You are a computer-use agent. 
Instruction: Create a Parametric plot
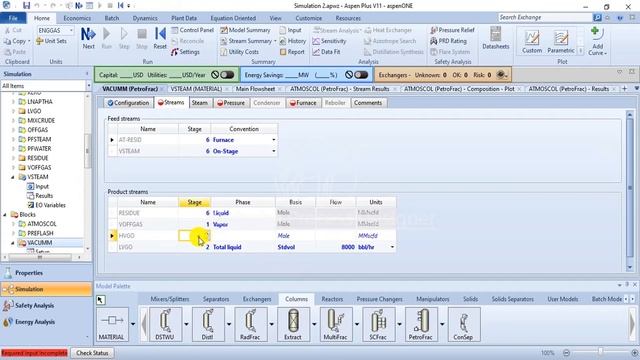560,42
